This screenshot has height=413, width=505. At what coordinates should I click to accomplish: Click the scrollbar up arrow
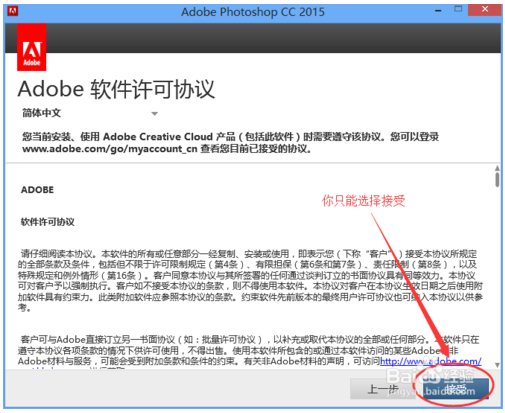pyautogui.click(x=497, y=168)
